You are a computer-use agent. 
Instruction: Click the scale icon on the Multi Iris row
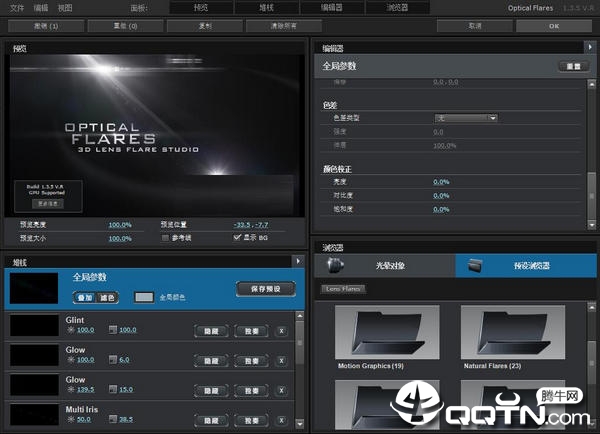pos(112,419)
